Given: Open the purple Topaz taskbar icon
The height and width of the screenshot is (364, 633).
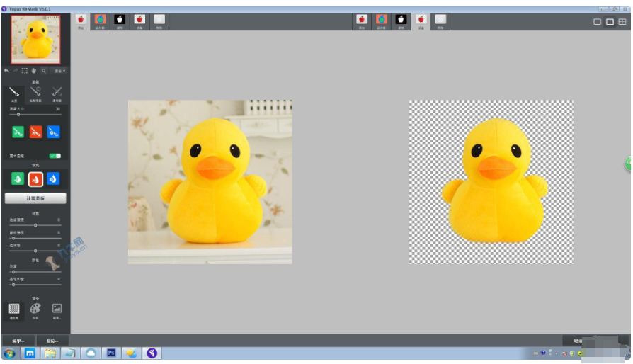Looking at the screenshot, I should 152,353.
